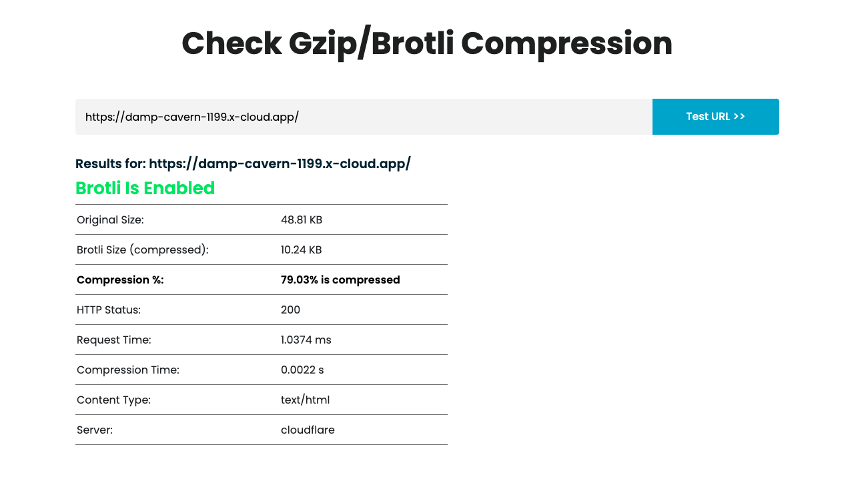The height and width of the screenshot is (489, 868).
Task: Click the 'Compression %' row label
Action: coord(120,280)
